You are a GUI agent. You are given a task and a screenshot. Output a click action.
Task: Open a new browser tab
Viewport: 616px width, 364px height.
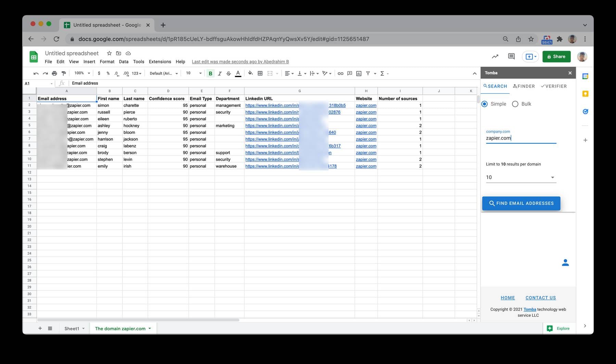click(x=163, y=25)
